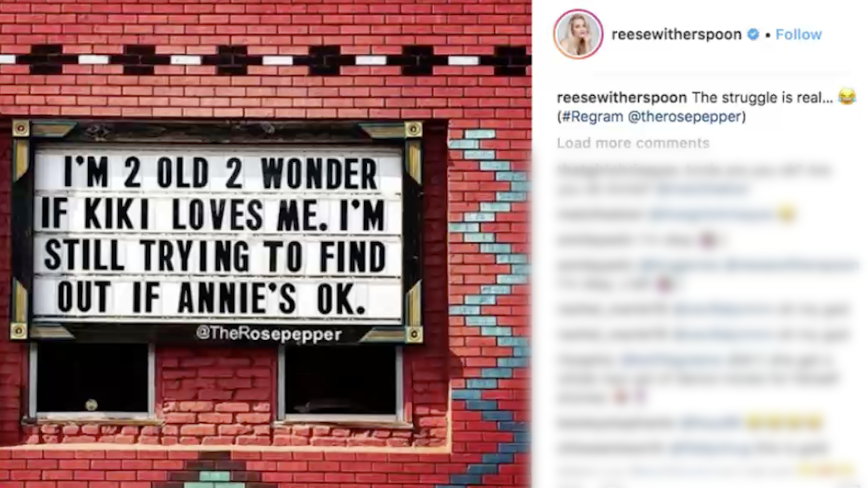Open the #Regram hashtag
This screenshot has height=488, width=868.
point(592,117)
